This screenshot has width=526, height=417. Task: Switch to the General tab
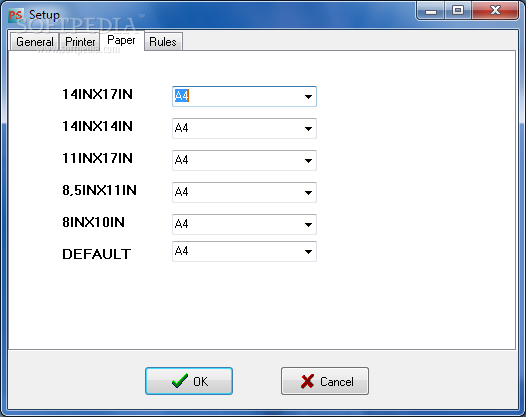(35, 42)
